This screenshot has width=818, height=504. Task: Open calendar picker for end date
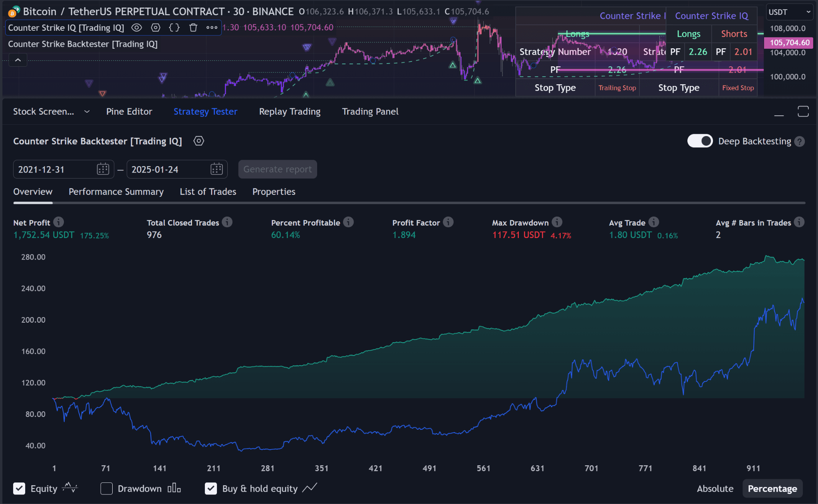216,169
